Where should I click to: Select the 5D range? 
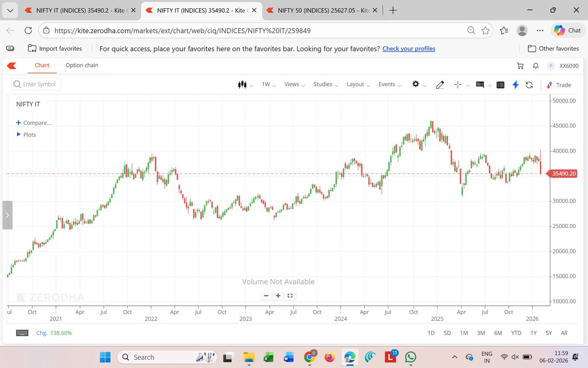(x=447, y=333)
